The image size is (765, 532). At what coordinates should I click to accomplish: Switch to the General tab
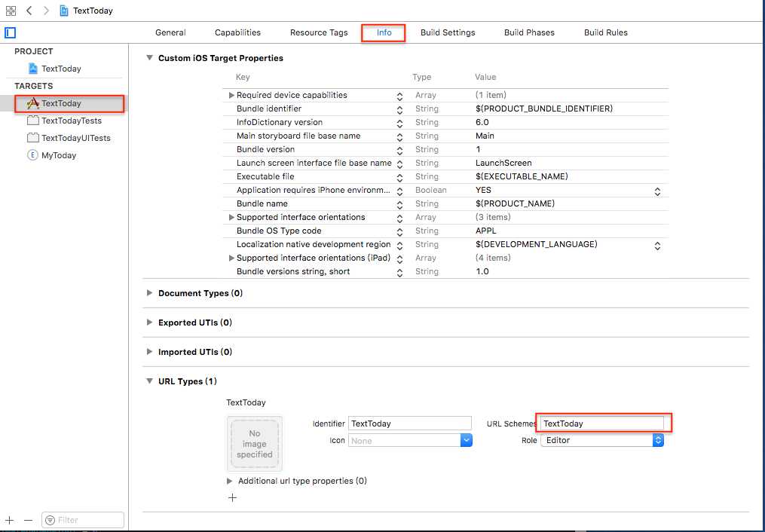coord(170,32)
